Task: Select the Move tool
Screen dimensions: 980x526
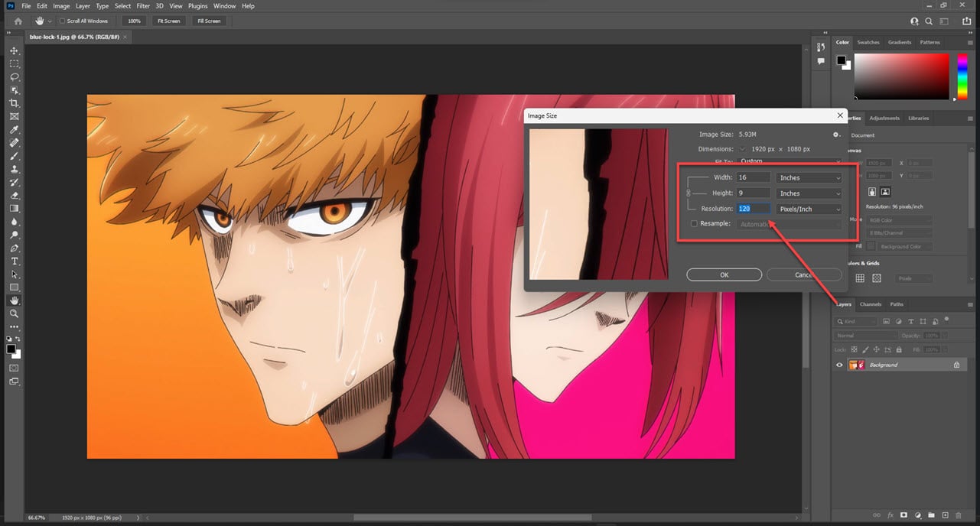Action: point(14,50)
